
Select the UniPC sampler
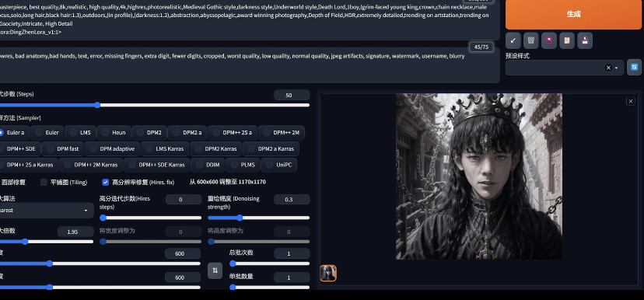279,165
